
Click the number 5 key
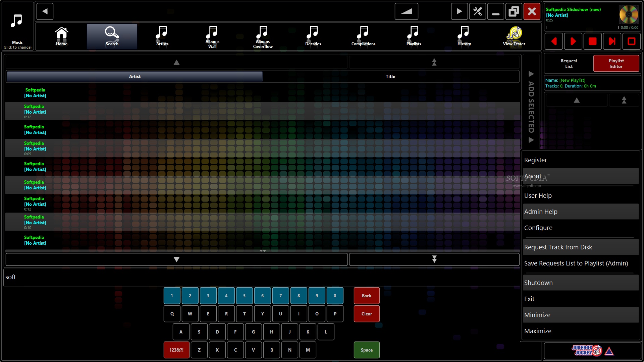click(x=244, y=296)
